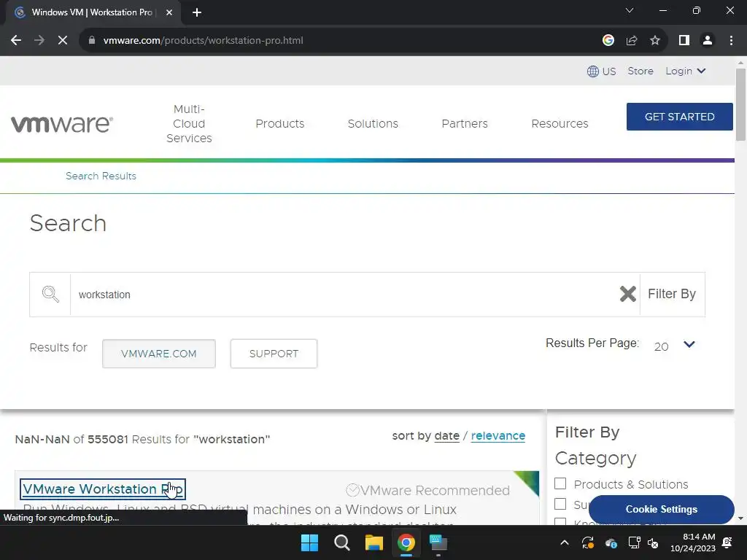
Task: Stop loading the page
Action: click(x=63, y=41)
